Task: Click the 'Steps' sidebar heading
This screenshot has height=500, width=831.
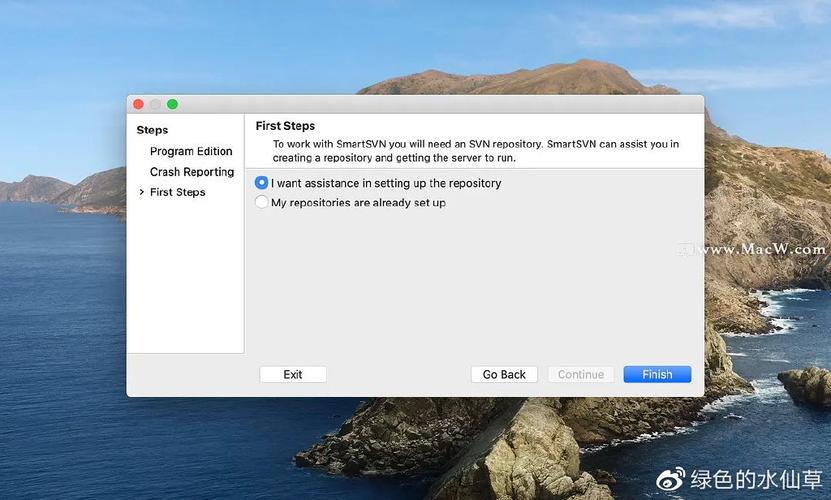Action: (x=152, y=130)
